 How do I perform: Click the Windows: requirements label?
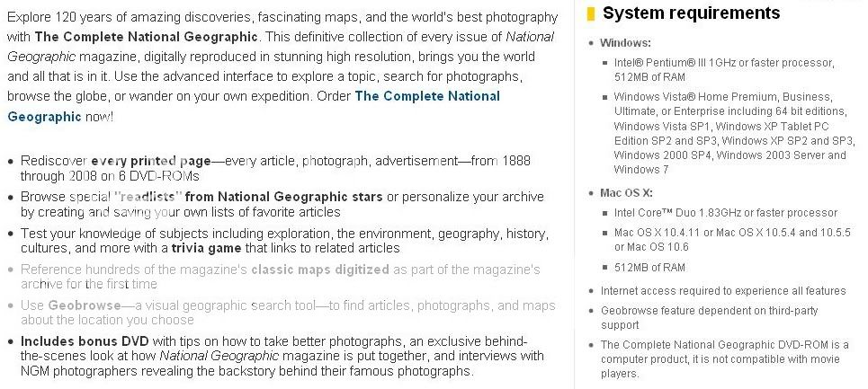click(625, 42)
